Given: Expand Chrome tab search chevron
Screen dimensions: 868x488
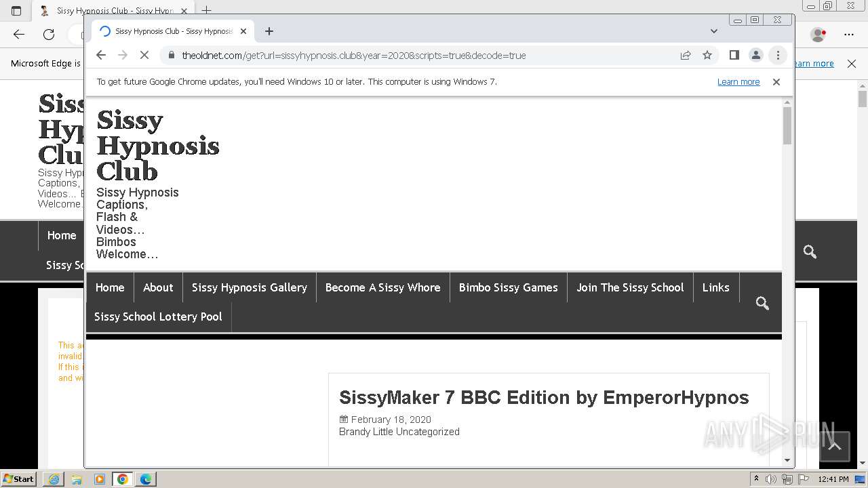Looking at the screenshot, I should (714, 31).
